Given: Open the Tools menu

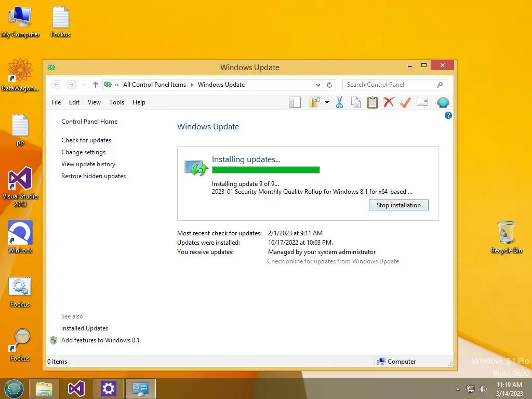Looking at the screenshot, I should coord(117,102).
